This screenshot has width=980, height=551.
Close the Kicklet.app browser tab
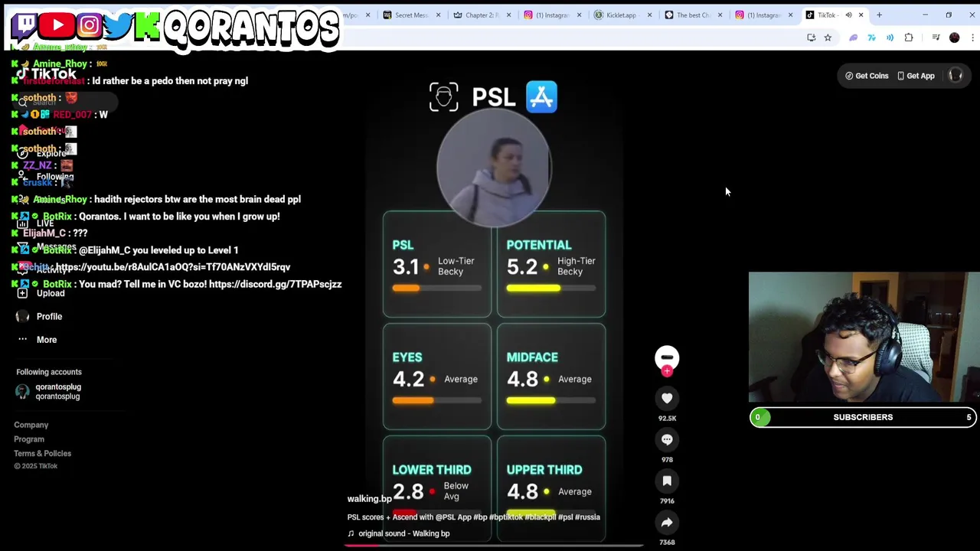[x=649, y=15]
